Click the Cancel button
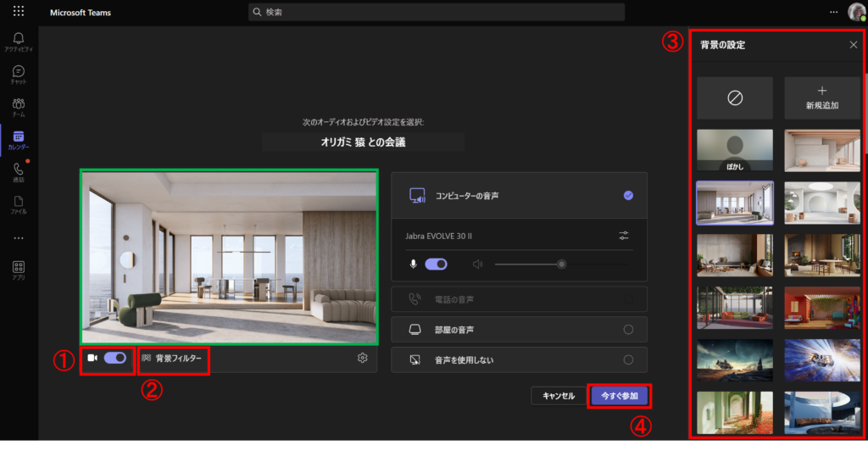 (559, 396)
